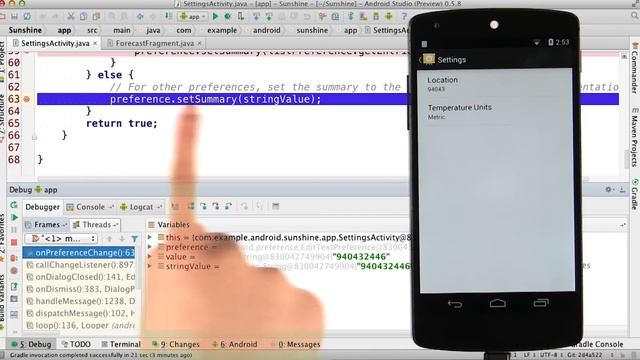Navigate back with the blue arrow icon

[140, 16]
